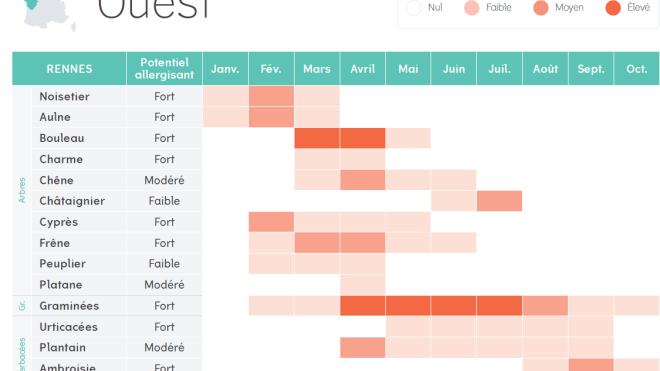Select the Oct. month header

pos(636,69)
